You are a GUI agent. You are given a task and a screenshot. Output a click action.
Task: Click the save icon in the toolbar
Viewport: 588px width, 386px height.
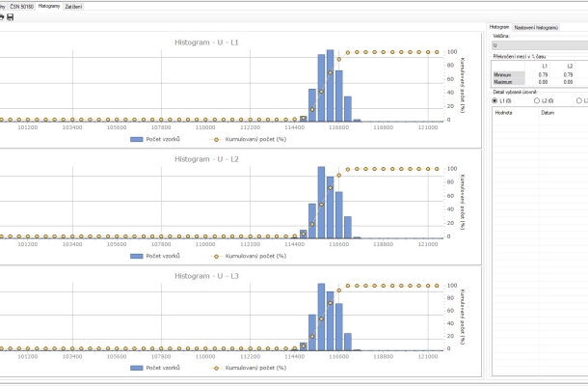tap(11, 16)
